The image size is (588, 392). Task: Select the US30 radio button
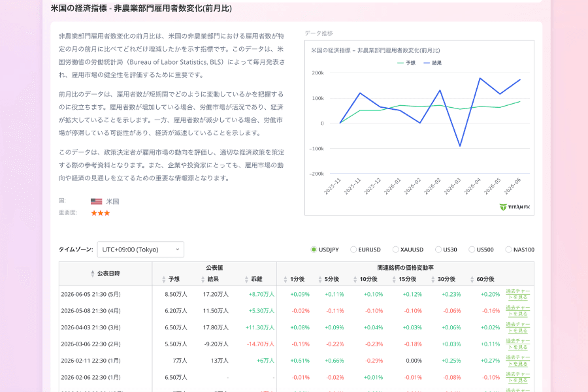[x=438, y=250]
